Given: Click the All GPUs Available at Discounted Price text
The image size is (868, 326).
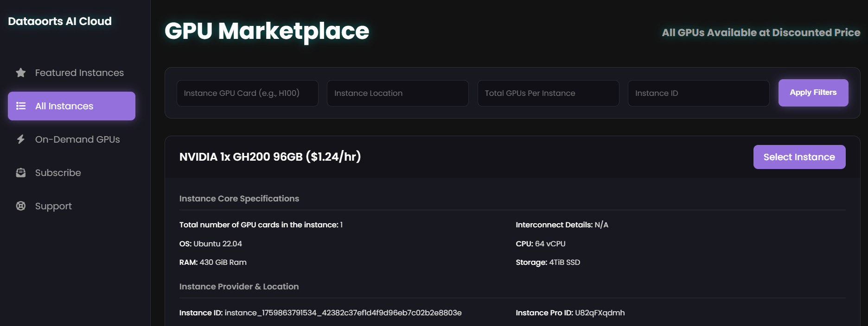Looking at the screenshot, I should point(761,32).
